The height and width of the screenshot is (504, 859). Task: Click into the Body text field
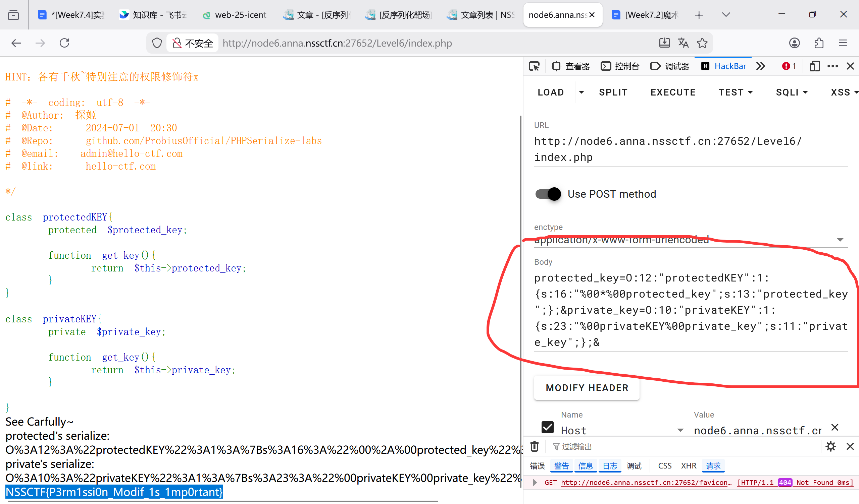pos(691,310)
